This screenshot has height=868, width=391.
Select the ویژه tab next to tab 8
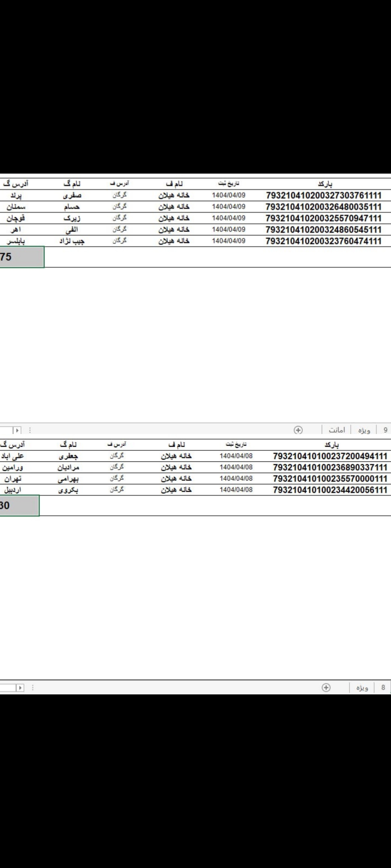coord(362,688)
